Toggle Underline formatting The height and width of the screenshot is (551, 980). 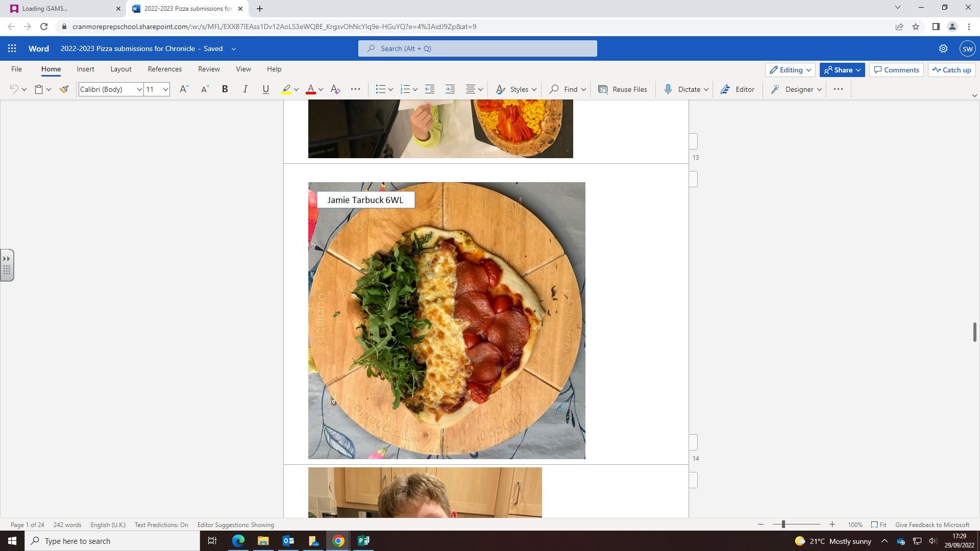265,89
